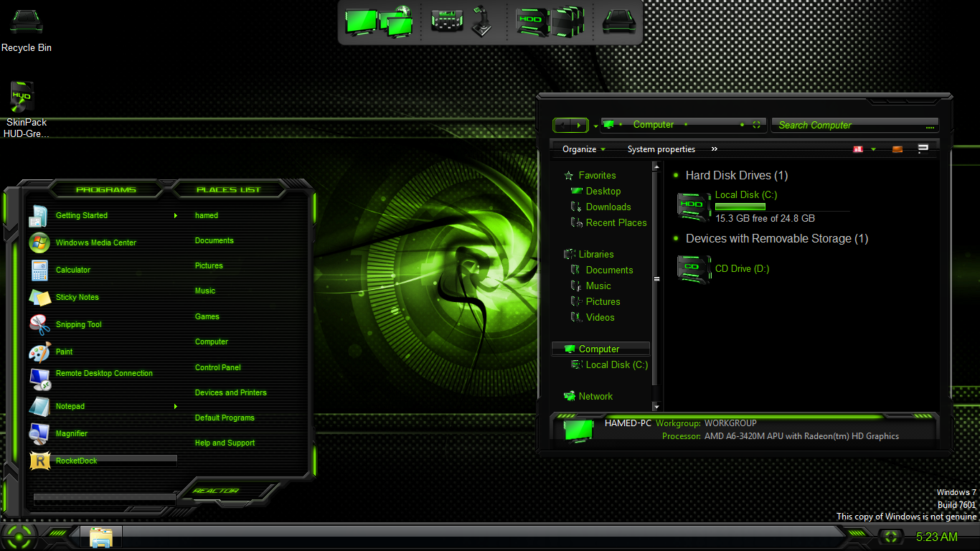Select Pictures under Libraries
Image resolution: width=980 pixels, height=551 pixels.
tap(603, 301)
